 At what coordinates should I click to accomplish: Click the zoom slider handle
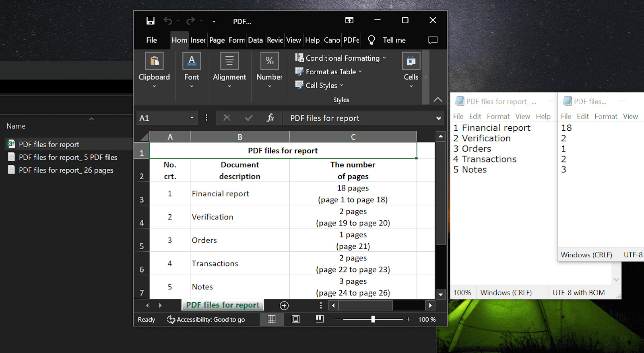(373, 319)
